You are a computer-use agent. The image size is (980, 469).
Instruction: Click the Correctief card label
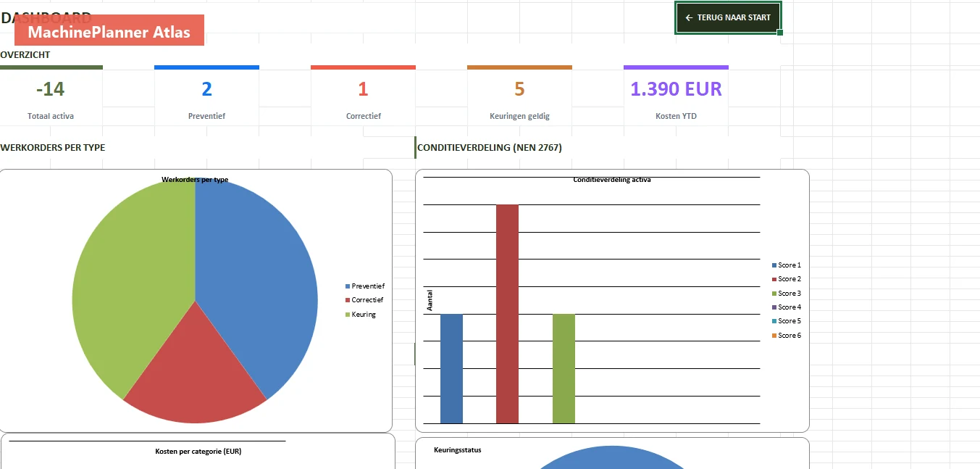[x=363, y=116]
